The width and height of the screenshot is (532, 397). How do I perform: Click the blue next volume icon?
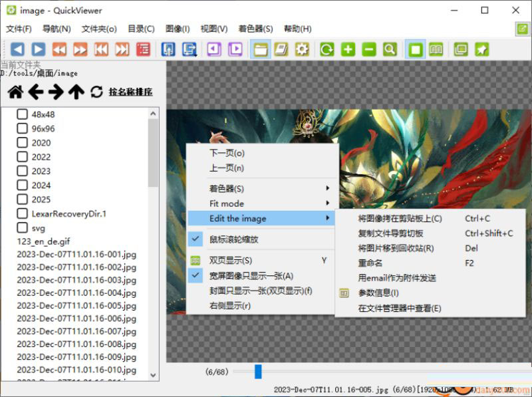(x=190, y=49)
